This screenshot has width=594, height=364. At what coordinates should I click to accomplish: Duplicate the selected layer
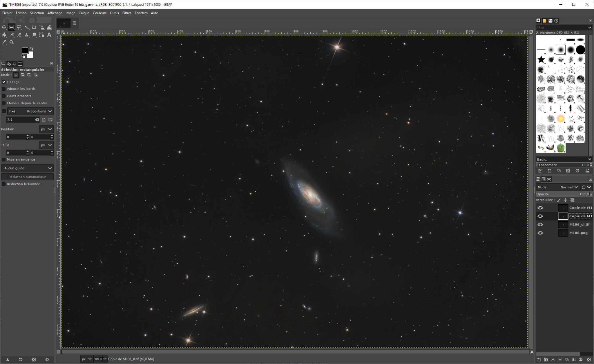click(567, 360)
